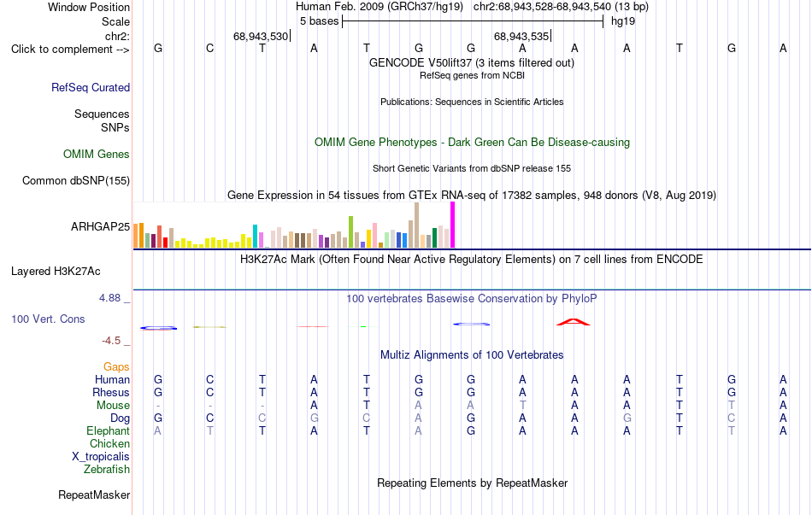The image size is (812, 515).
Task: Click the Chicken alignment row label
Action: 109,443
